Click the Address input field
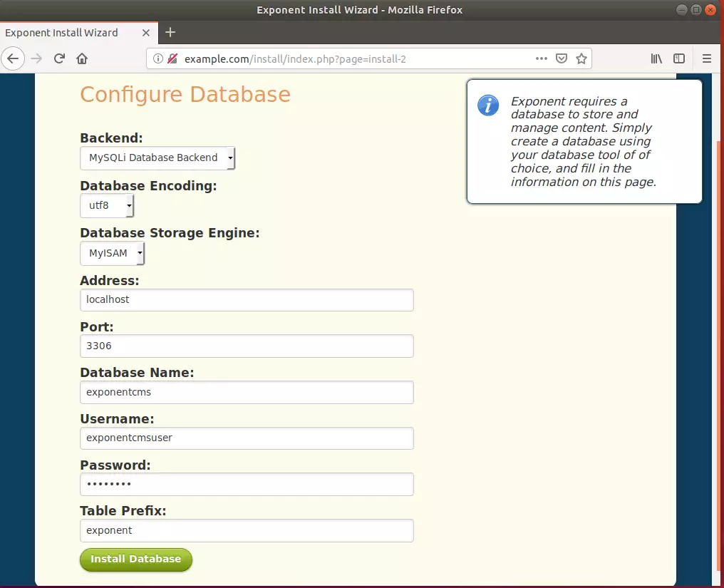 [247, 300]
